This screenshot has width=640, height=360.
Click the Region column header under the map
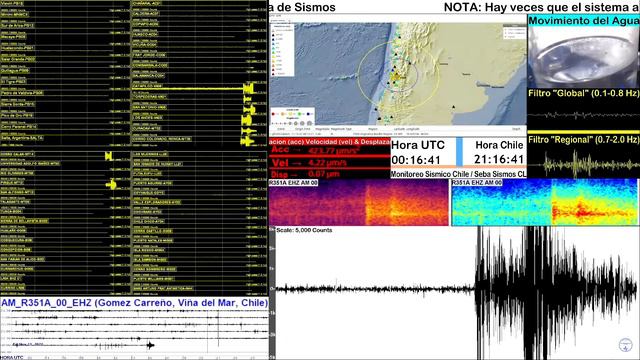click(x=373, y=129)
